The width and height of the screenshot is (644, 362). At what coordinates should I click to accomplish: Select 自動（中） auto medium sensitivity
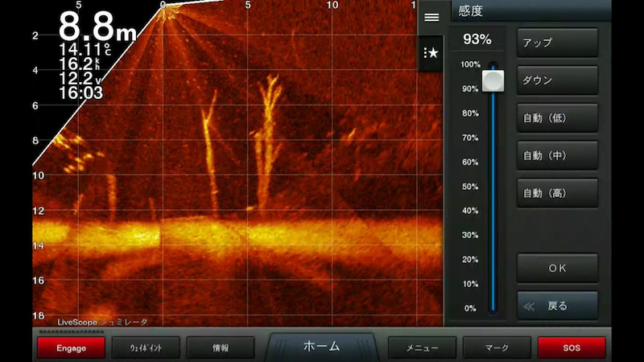click(557, 155)
